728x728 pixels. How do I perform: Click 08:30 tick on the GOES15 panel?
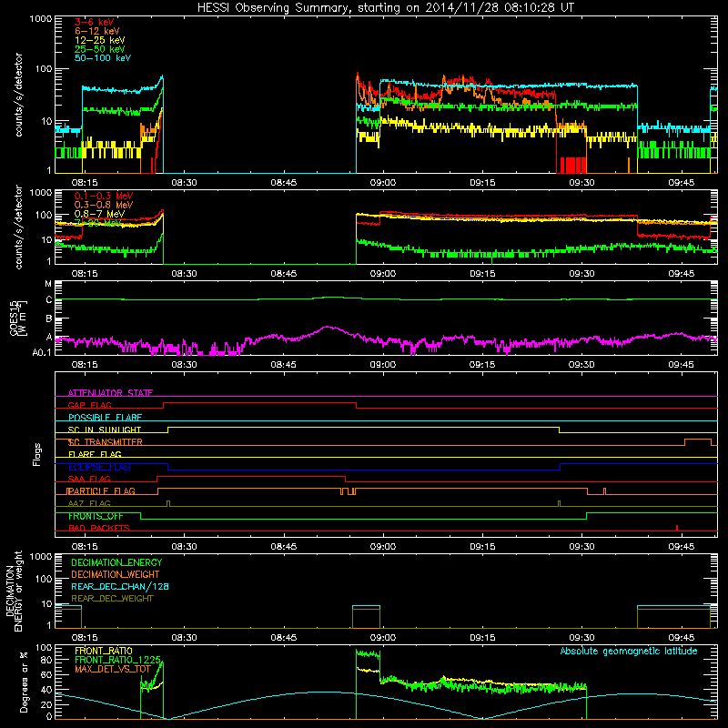point(185,364)
